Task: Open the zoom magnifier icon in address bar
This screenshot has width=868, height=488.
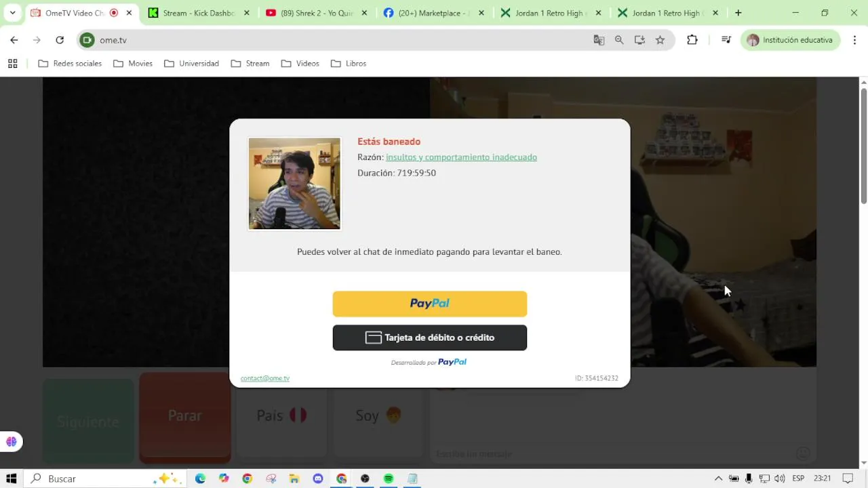Action: coord(619,40)
